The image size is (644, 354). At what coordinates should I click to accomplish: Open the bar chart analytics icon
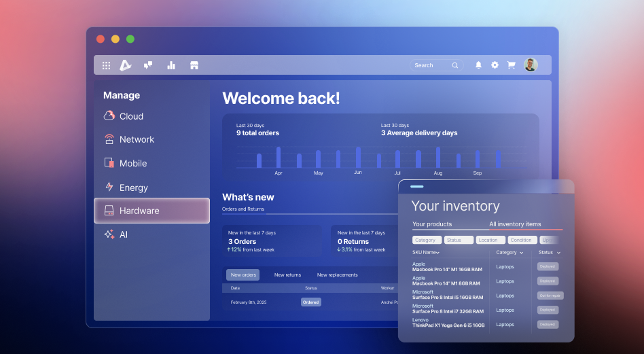(171, 65)
